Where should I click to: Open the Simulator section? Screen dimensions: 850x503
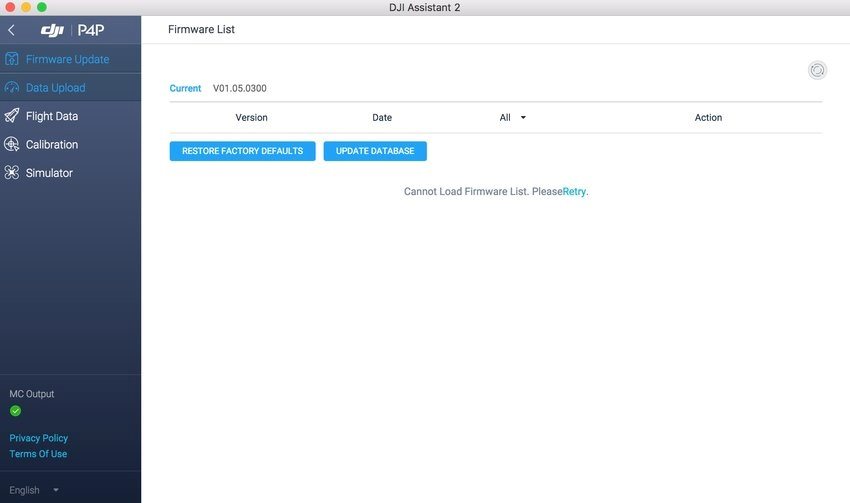[x=70, y=173]
